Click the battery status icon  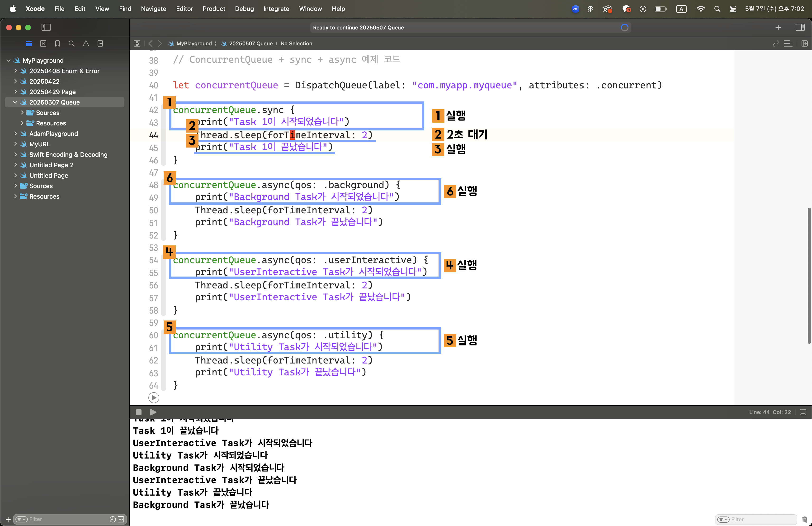[x=661, y=9]
